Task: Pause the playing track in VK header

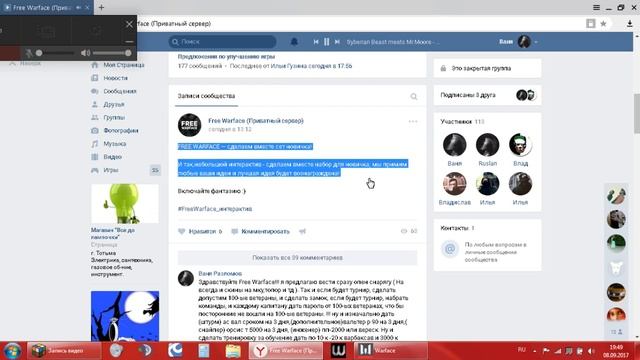Action: (327, 42)
